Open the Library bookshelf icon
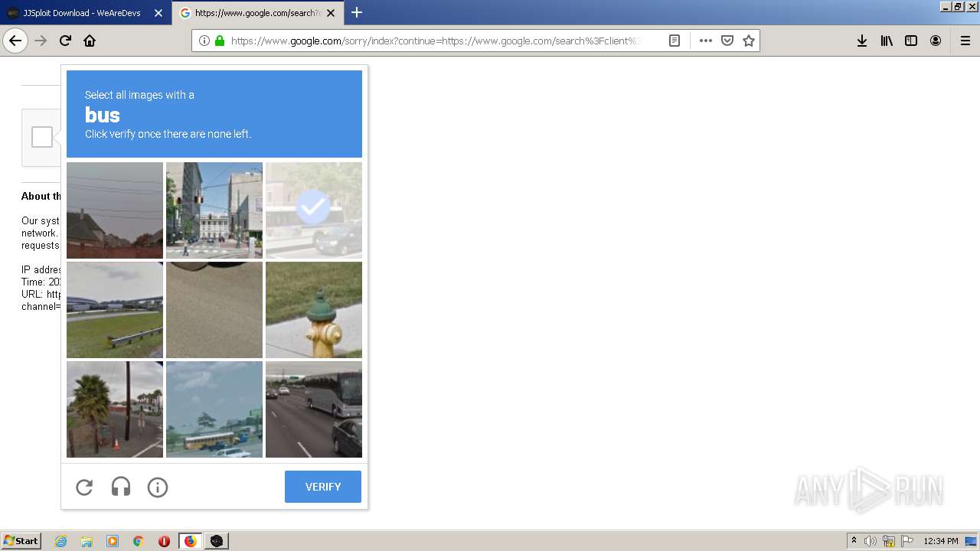The height and width of the screenshot is (551, 980). click(887, 41)
